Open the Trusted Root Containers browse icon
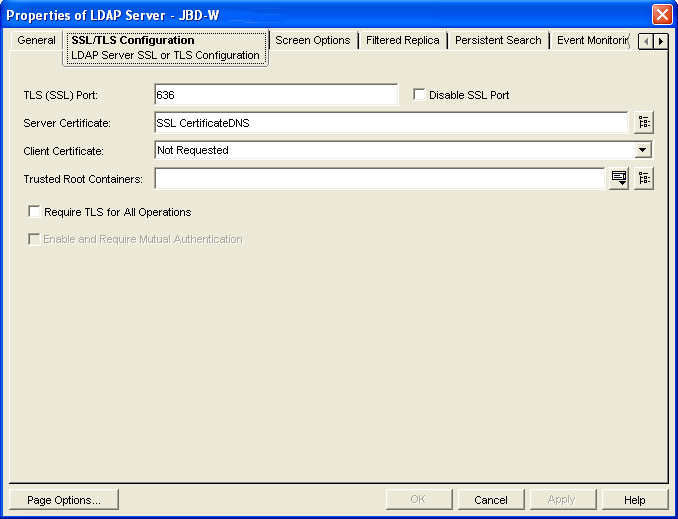The image size is (678, 519). [x=643, y=179]
